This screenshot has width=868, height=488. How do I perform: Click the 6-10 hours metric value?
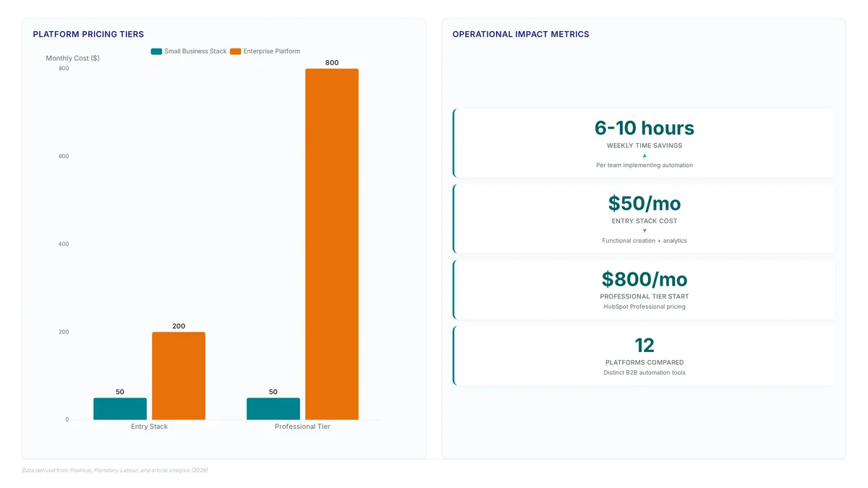pos(644,128)
